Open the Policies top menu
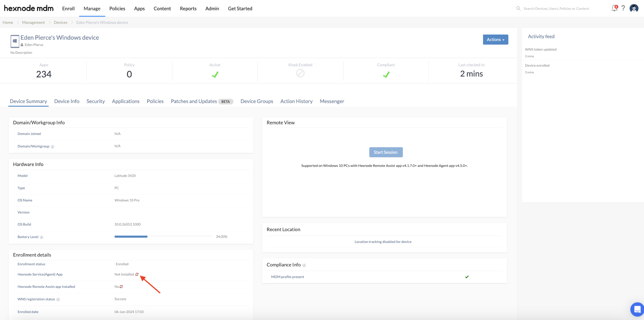The width and height of the screenshot is (644, 320). click(117, 9)
